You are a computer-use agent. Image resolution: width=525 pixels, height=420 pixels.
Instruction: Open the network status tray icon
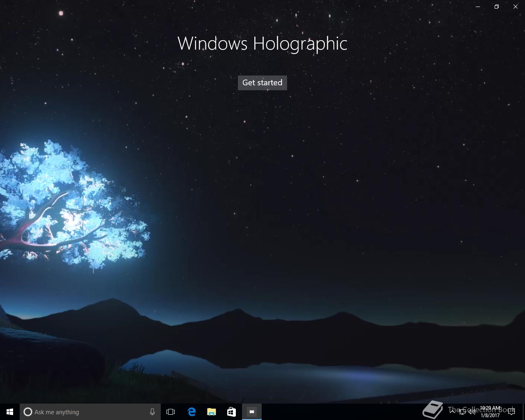click(x=462, y=412)
